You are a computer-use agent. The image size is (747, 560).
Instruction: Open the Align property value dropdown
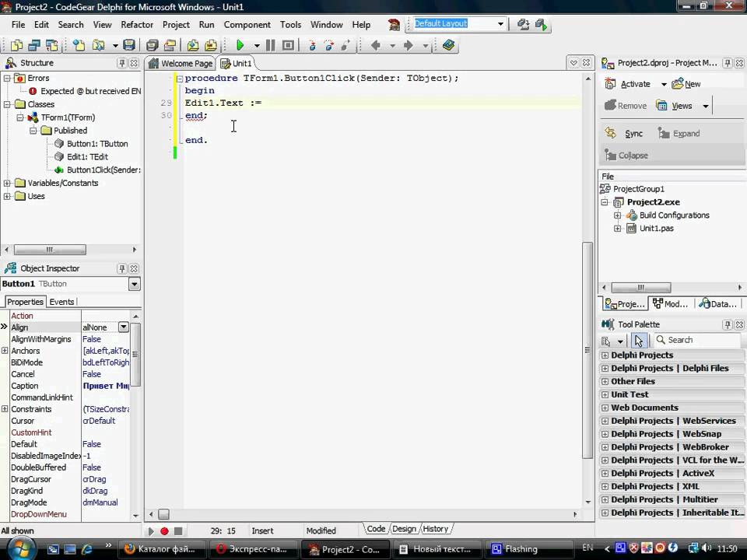tap(124, 327)
